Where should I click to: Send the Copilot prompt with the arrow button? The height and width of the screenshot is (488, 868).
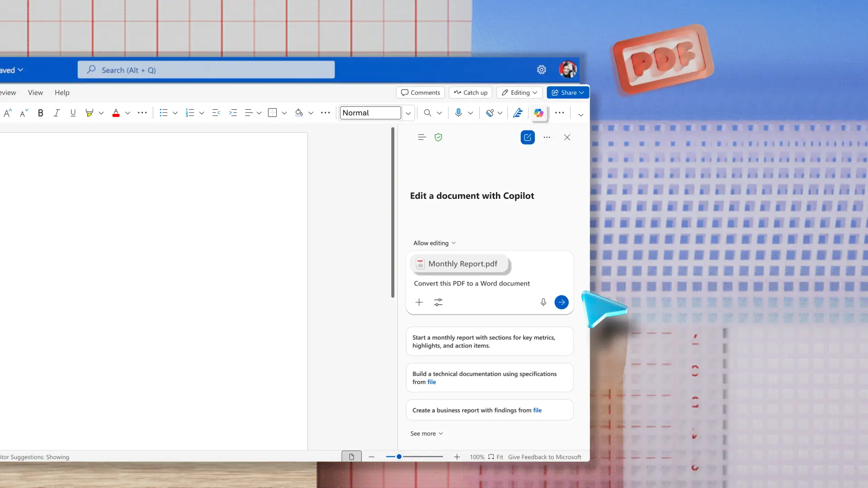561,302
